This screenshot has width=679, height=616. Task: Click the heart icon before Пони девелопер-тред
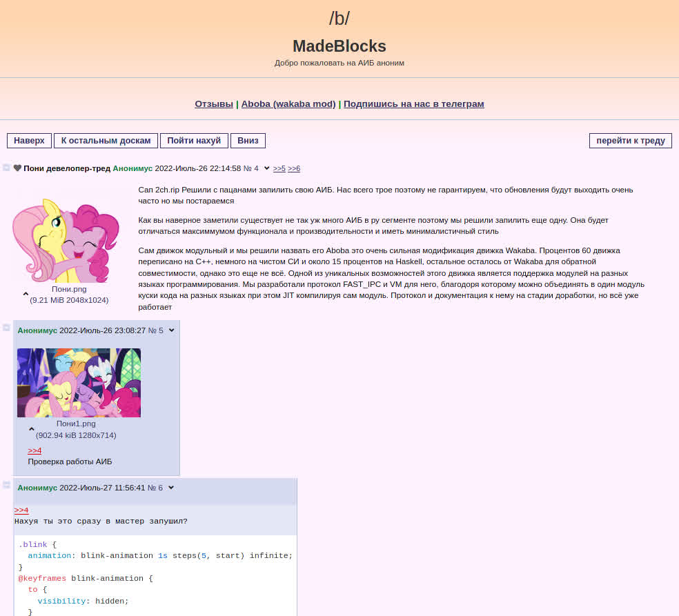17,168
